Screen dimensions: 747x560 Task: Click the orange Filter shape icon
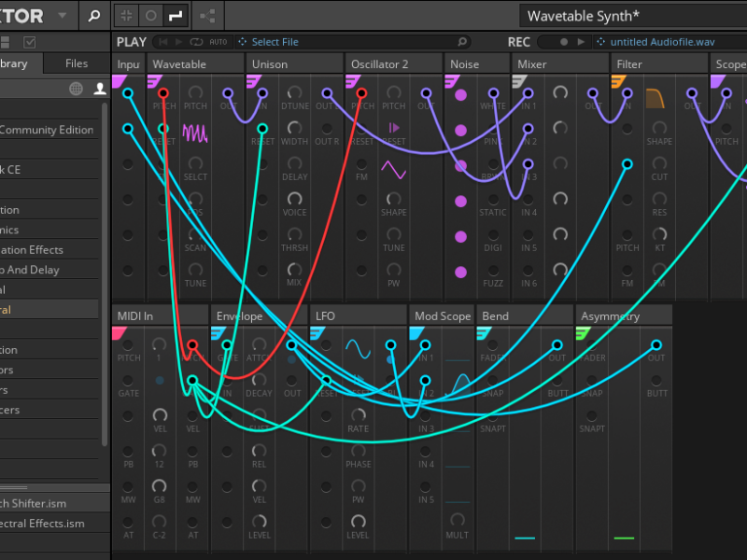point(655,99)
